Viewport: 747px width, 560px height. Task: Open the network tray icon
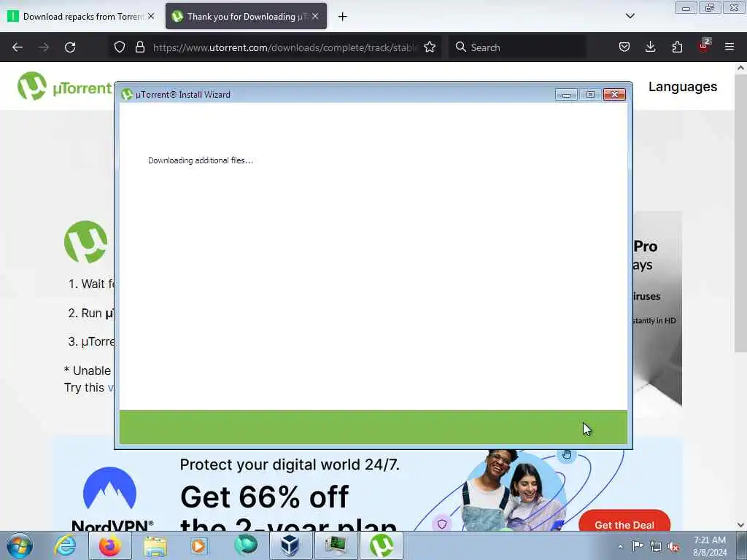pos(656,546)
